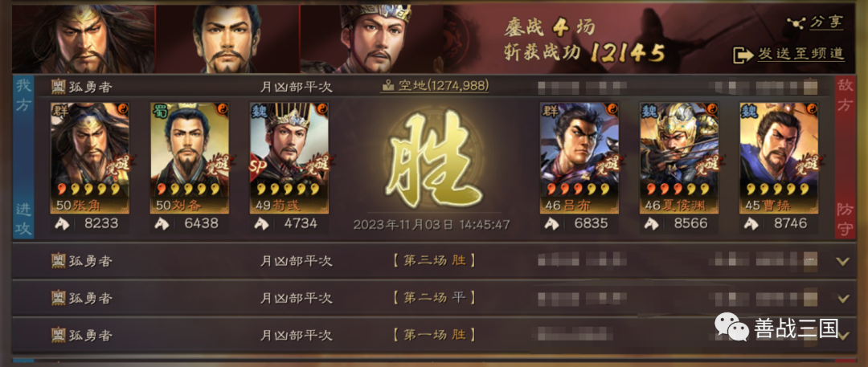Expand the 第二场 平 battle row

click(x=434, y=298)
